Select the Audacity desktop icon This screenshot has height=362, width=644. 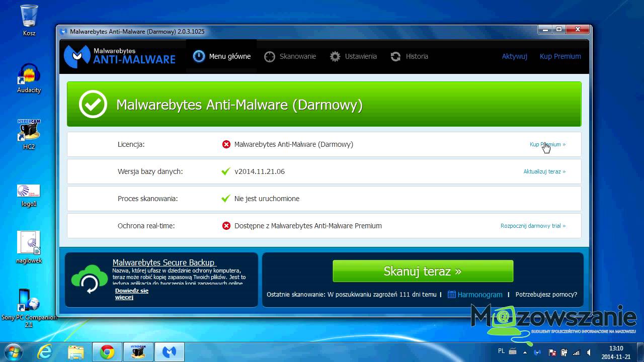click(29, 78)
